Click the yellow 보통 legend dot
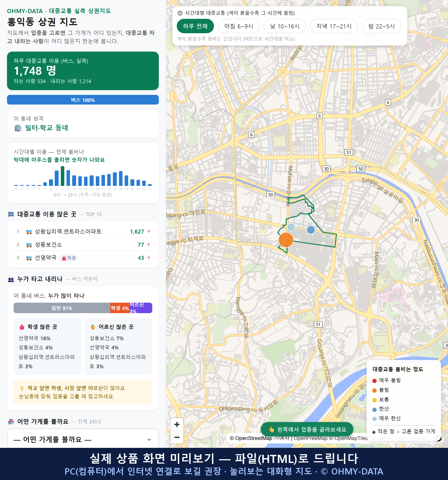 374,400
